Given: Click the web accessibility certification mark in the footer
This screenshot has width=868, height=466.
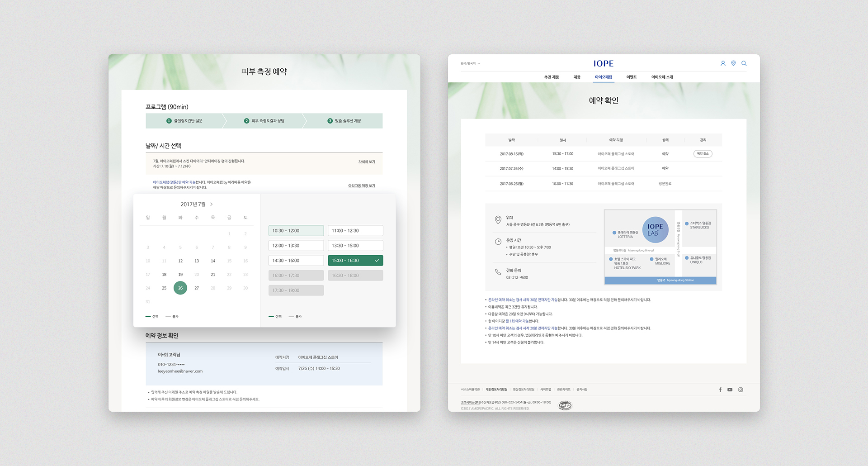Looking at the screenshot, I should [x=565, y=405].
